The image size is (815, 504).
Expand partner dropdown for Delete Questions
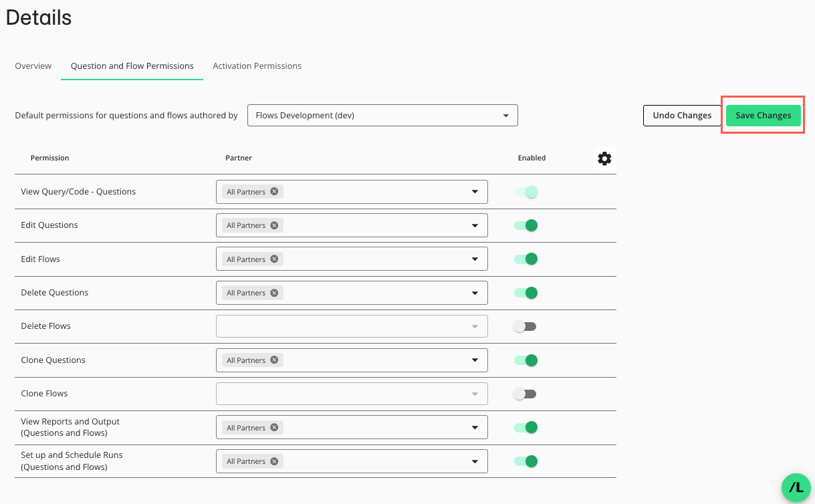475,293
